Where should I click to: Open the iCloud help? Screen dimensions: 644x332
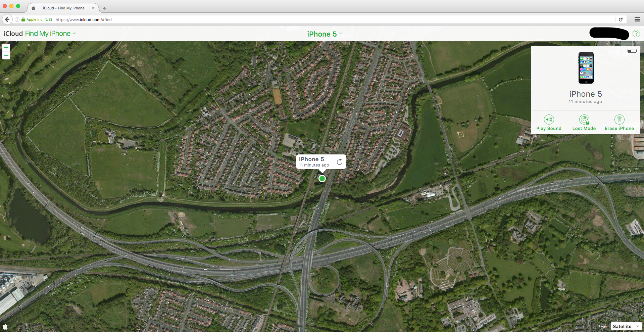pyautogui.click(x=636, y=34)
